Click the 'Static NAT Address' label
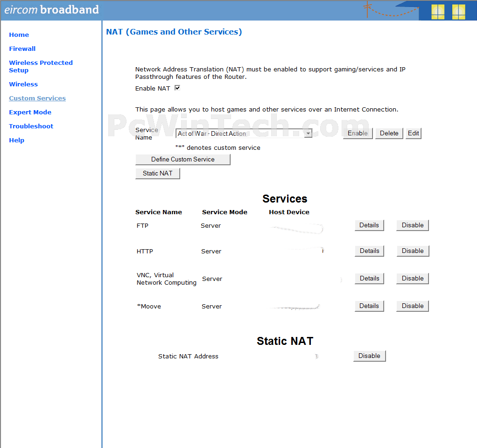 pyautogui.click(x=188, y=356)
